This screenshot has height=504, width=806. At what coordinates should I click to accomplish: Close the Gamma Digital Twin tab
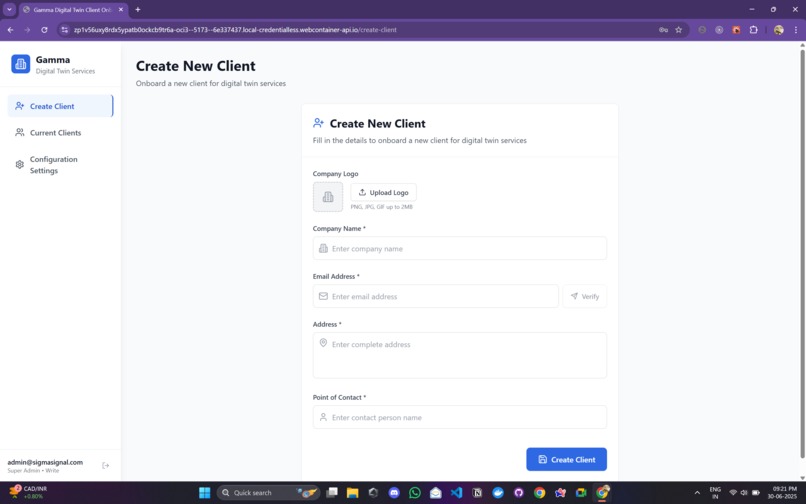click(121, 9)
